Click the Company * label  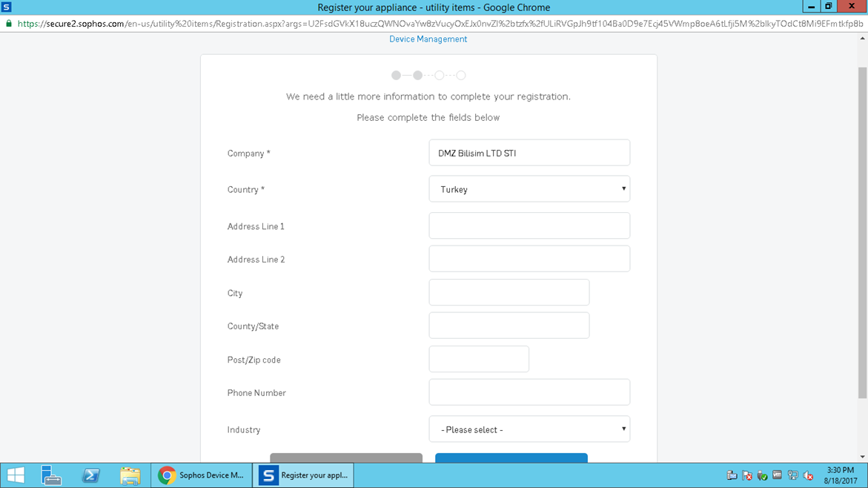click(x=248, y=154)
